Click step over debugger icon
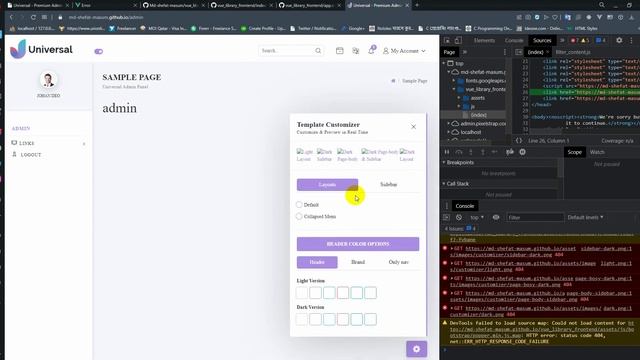Screen dimensions: 640x360 (459, 152)
